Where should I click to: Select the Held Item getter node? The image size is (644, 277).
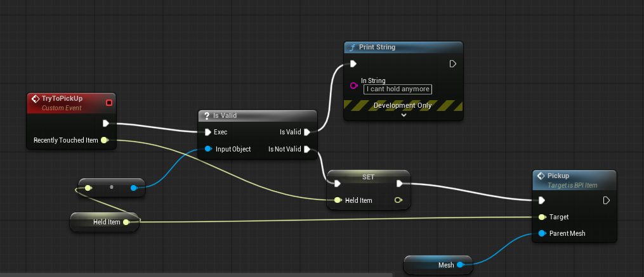(105, 222)
